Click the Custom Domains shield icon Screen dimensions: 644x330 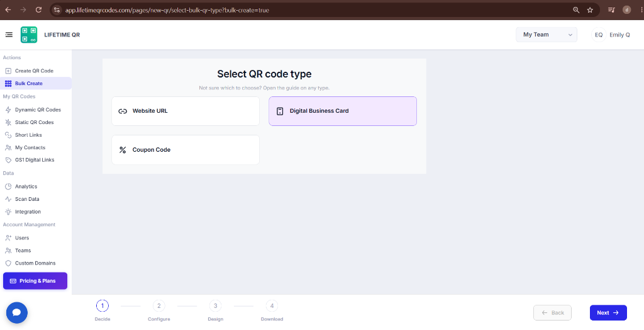(8, 263)
